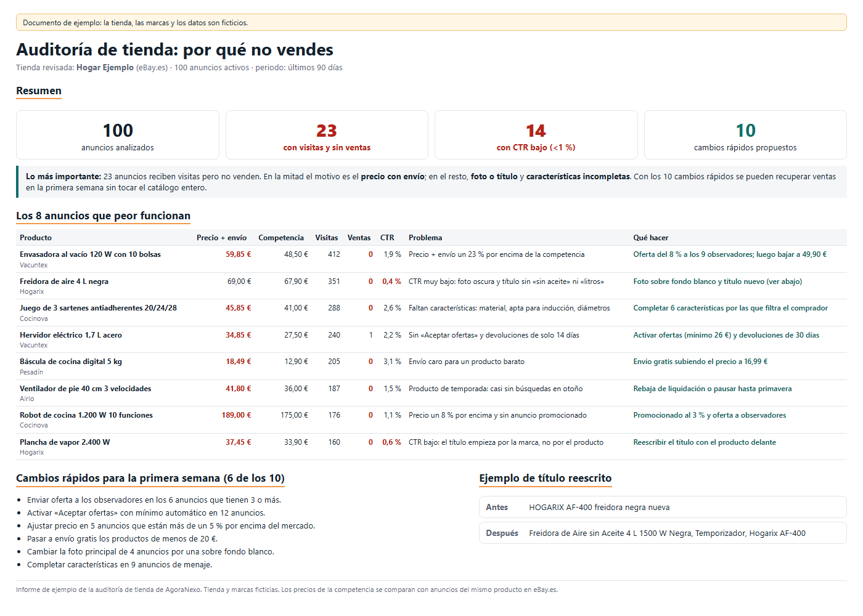Image resolution: width=863 pixels, height=616 pixels.
Task: Click the 'Pasar a envío gratis' bullet item
Action: (122, 539)
